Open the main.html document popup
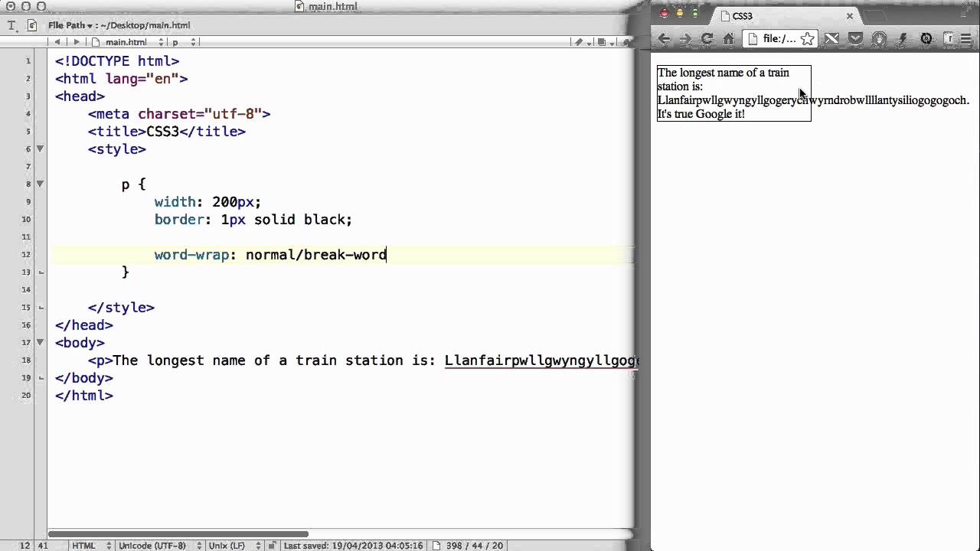Viewport: 980px width, 551px height. click(x=127, y=42)
